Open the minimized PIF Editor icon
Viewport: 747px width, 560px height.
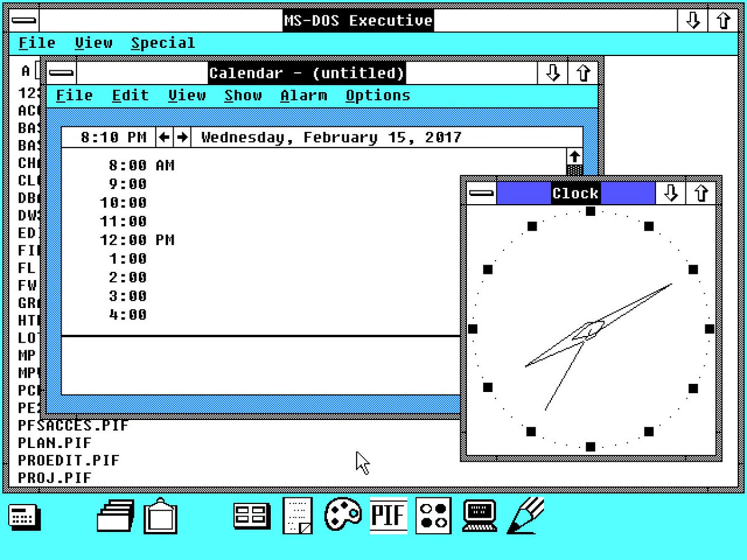388,516
